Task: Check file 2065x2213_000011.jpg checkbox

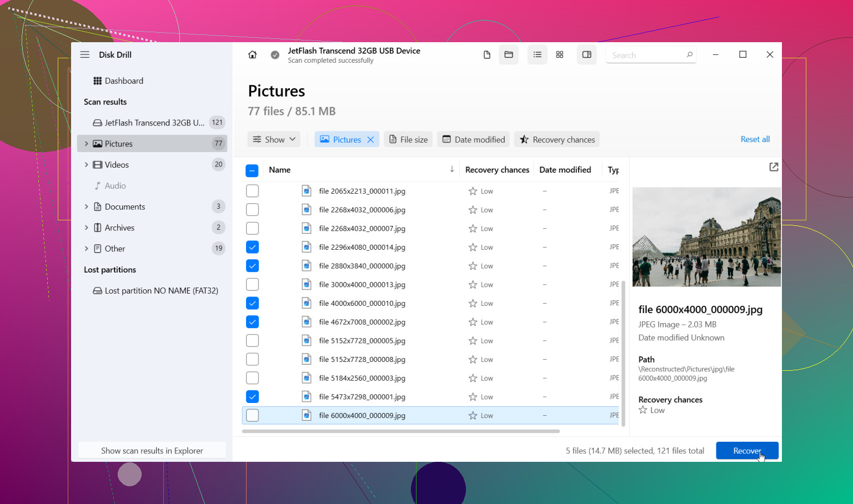Action: [252, 191]
